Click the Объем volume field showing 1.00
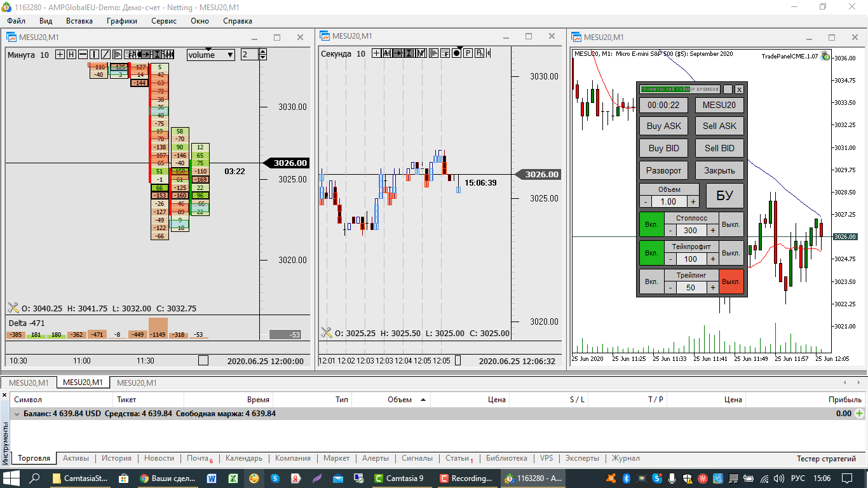 pos(669,201)
